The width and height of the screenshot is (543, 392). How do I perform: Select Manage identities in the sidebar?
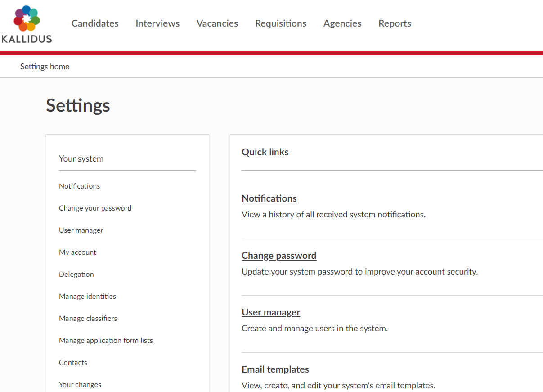[87, 297]
